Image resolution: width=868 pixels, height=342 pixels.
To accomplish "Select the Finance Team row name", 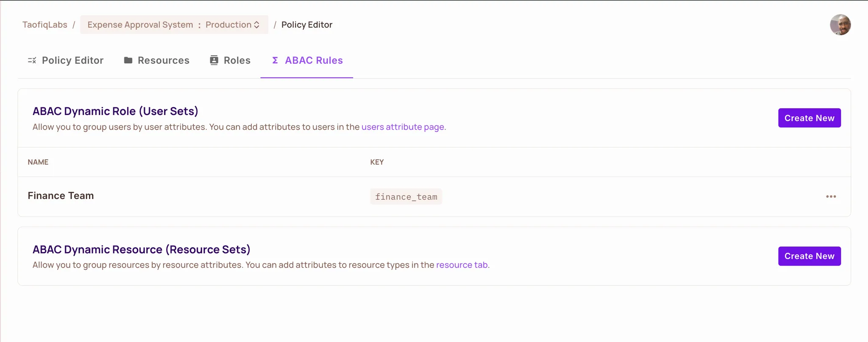I will (61, 196).
